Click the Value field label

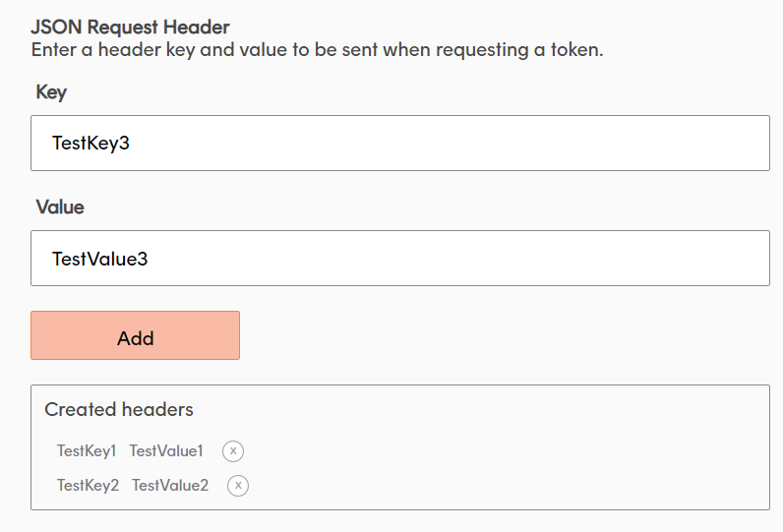tap(60, 207)
